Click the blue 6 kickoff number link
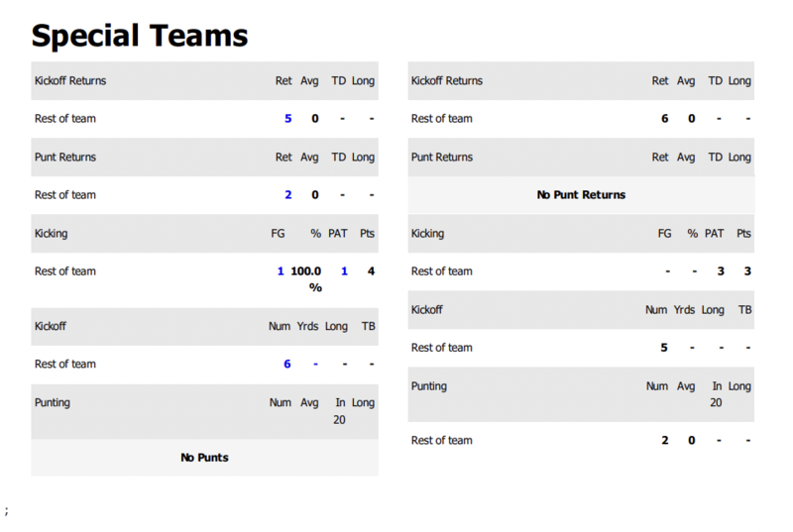793x532 pixels. 287,365
